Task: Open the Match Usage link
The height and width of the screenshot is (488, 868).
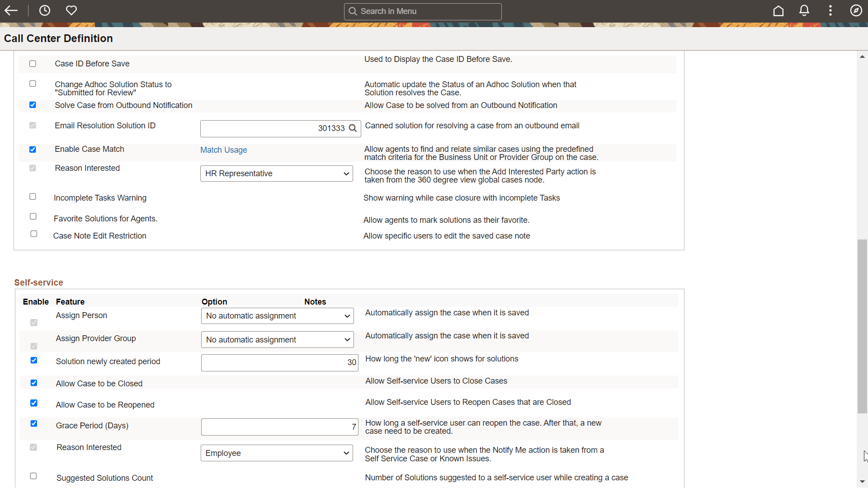Action: (223, 150)
